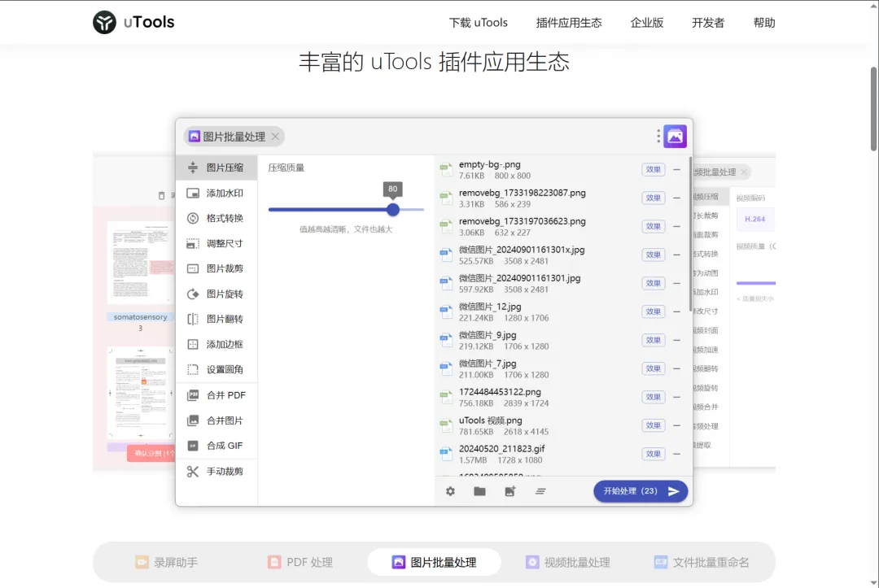Select 合并图片 tool
879x588 pixels.
(x=216, y=420)
